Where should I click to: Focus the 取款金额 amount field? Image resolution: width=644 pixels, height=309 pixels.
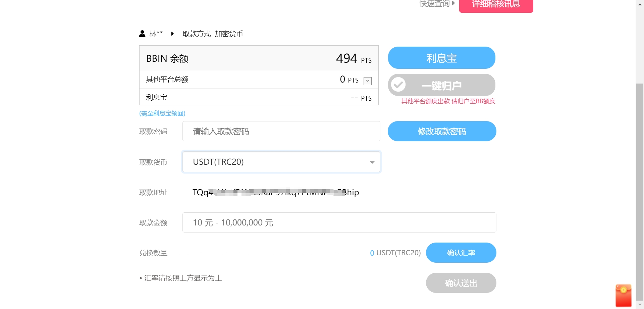(x=339, y=222)
